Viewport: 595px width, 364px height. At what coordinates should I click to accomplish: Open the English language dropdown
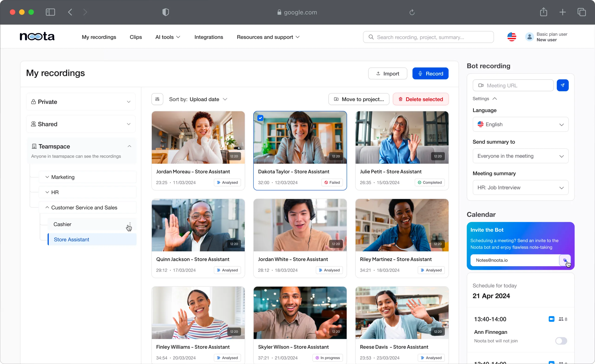[520, 124]
